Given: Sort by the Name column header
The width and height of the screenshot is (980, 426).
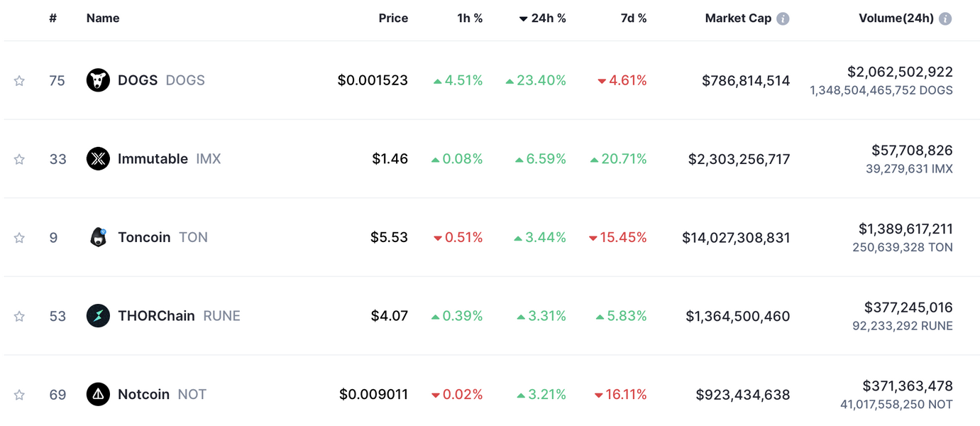Looking at the screenshot, I should pyautogui.click(x=103, y=18).
